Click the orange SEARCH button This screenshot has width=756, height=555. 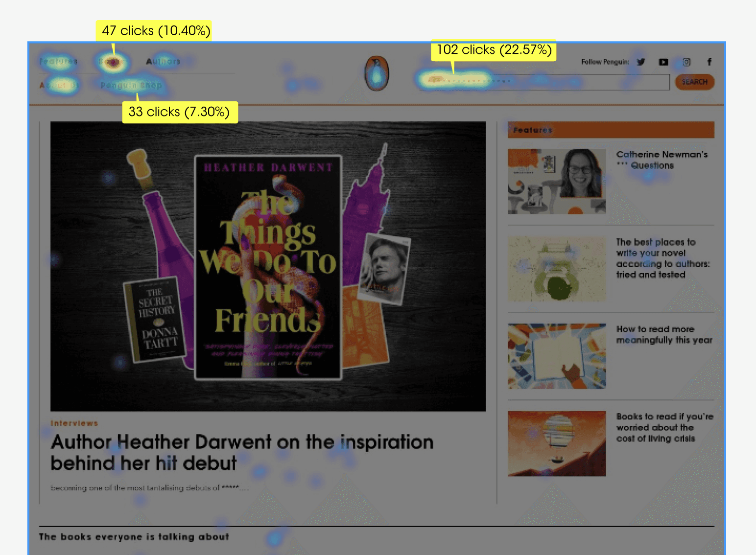click(x=694, y=82)
